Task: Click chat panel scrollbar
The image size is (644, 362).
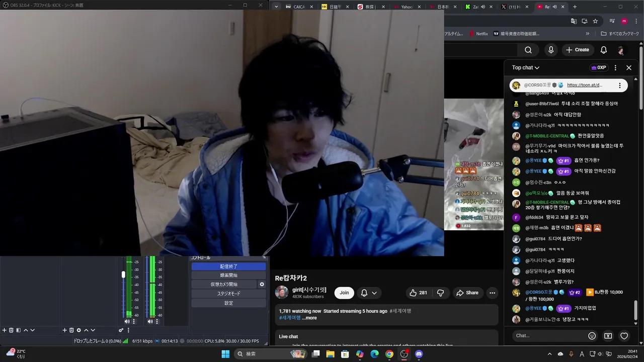Action: tap(636, 310)
